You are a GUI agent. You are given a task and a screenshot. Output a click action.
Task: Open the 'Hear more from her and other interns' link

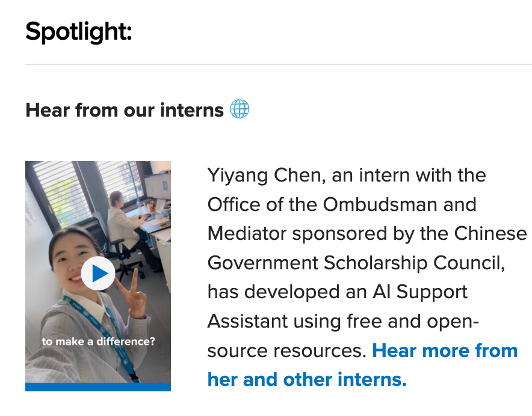(445, 350)
